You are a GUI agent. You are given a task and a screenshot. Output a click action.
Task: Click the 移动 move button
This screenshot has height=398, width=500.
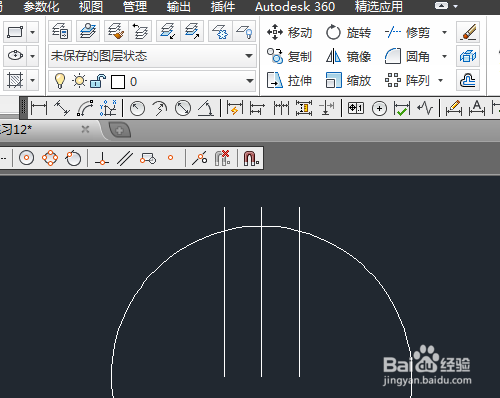click(289, 32)
